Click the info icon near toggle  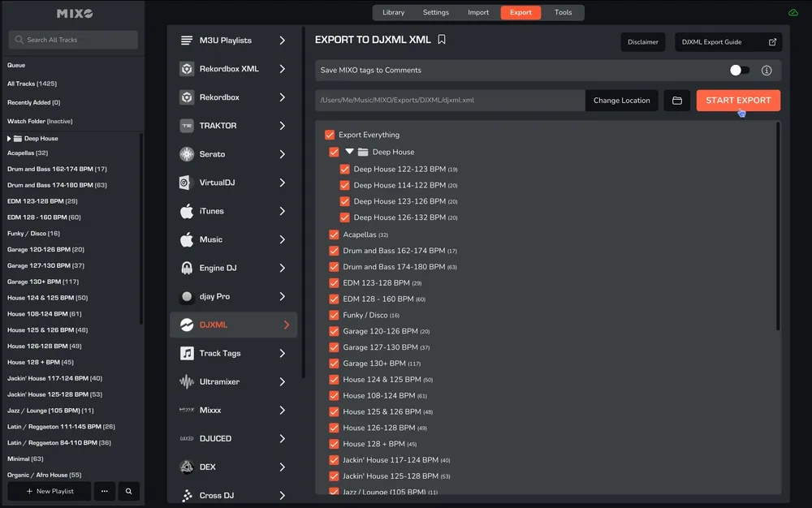pos(766,71)
